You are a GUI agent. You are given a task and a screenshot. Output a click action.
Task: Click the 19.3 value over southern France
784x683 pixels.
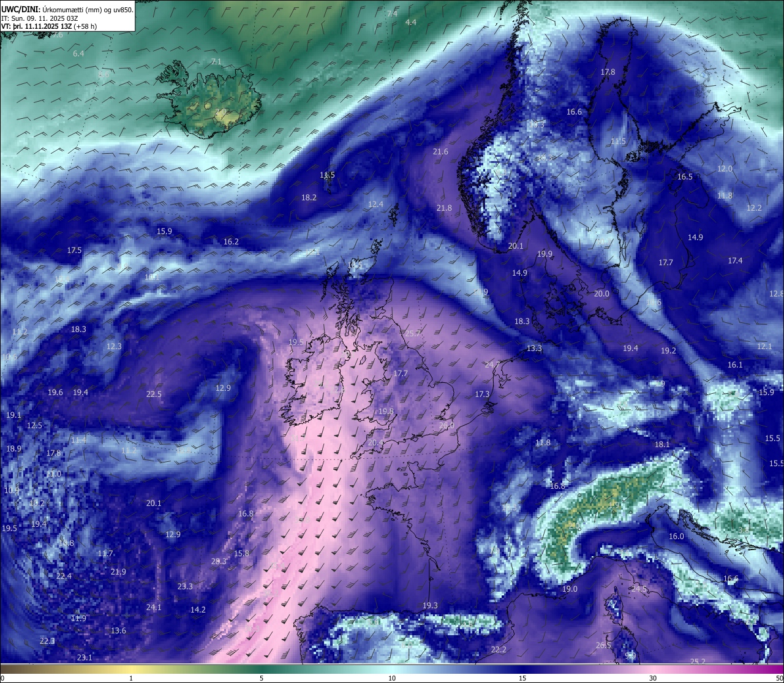pyautogui.click(x=430, y=606)
